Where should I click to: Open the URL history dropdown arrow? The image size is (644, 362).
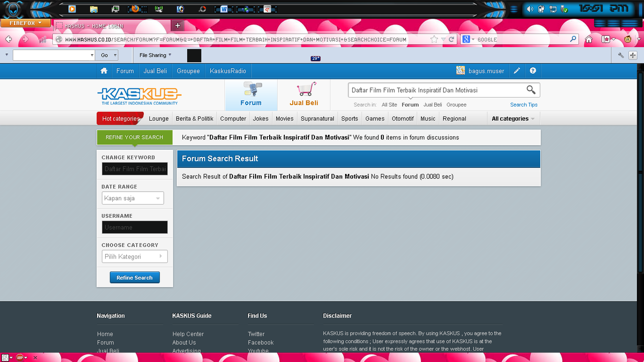[443, 39]
